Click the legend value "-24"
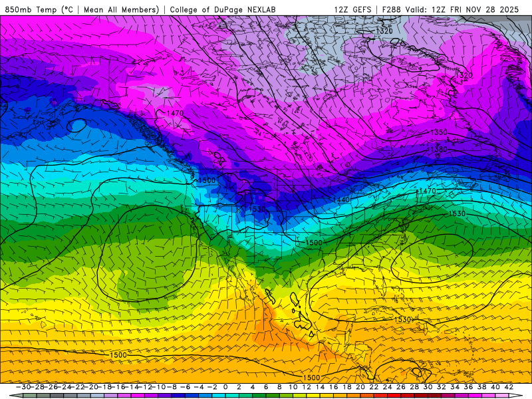The height and width of the screenshot is (399, 532). pos(64,387)
